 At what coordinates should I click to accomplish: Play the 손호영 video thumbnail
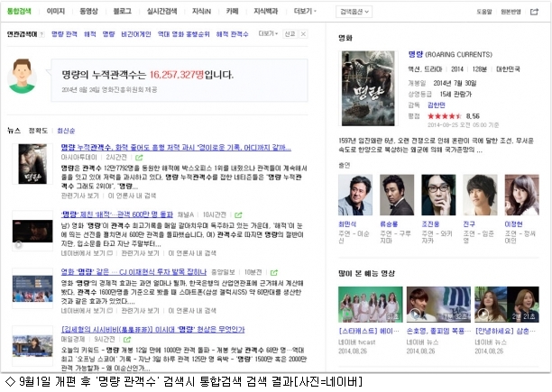pyautogui.click(x=438, y=305)
